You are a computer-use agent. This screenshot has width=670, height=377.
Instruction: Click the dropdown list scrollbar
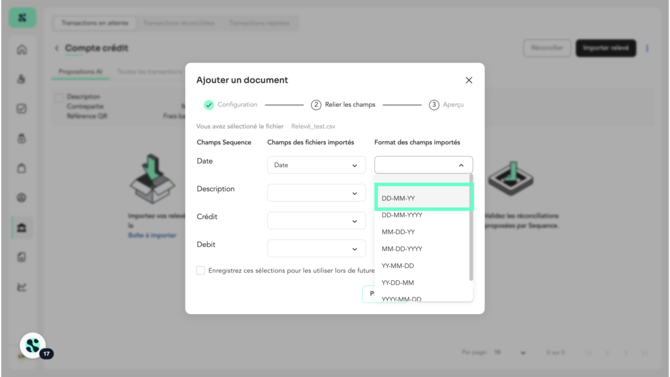[x=471, y=227]
